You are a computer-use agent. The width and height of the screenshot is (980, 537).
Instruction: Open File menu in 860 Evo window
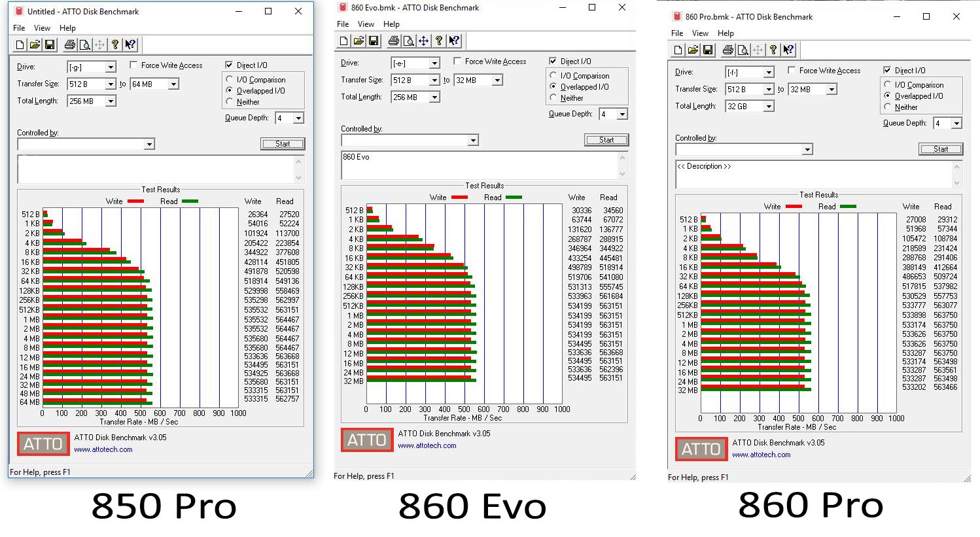pyautogui.click(x=343, y=24)
